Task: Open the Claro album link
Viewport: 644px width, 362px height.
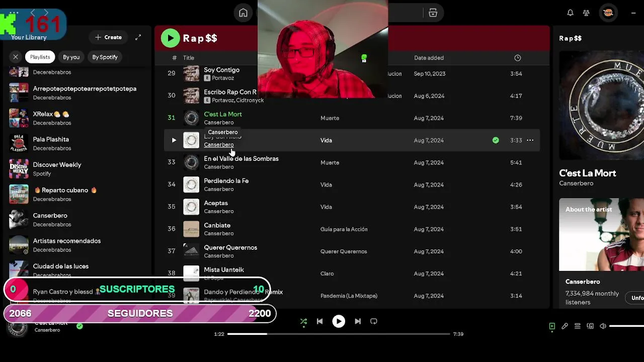Action: pyautogui.click(x=327, y=274)
